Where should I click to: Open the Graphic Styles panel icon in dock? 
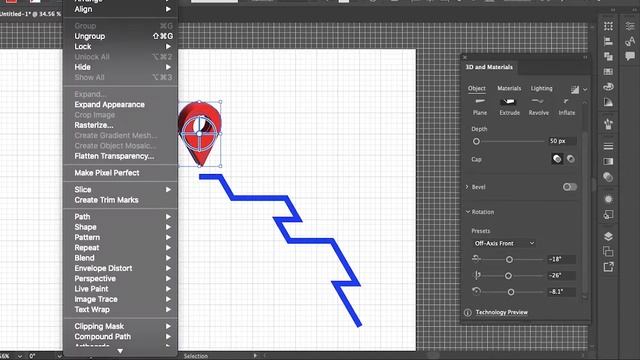coord(608,214)
